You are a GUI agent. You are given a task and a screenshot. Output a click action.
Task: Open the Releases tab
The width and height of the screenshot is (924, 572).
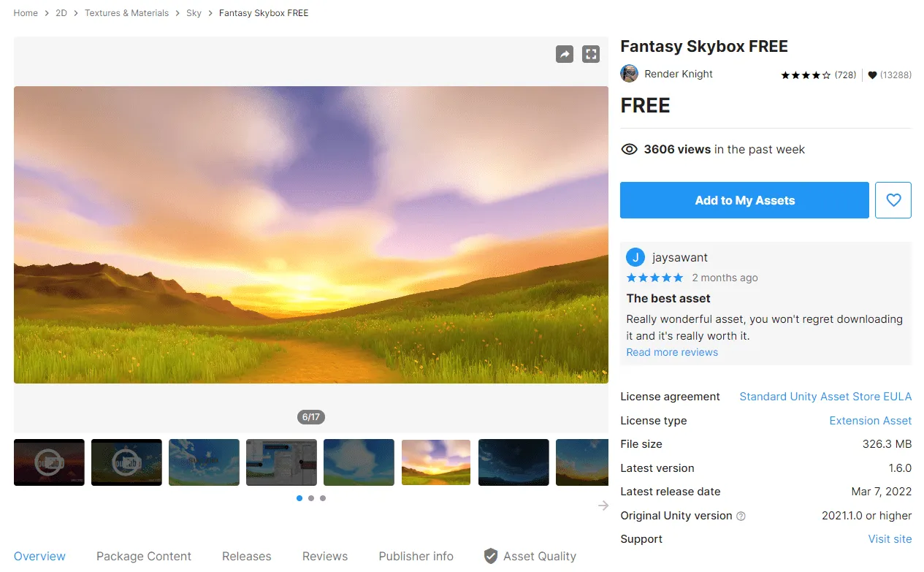coord(247,556)
